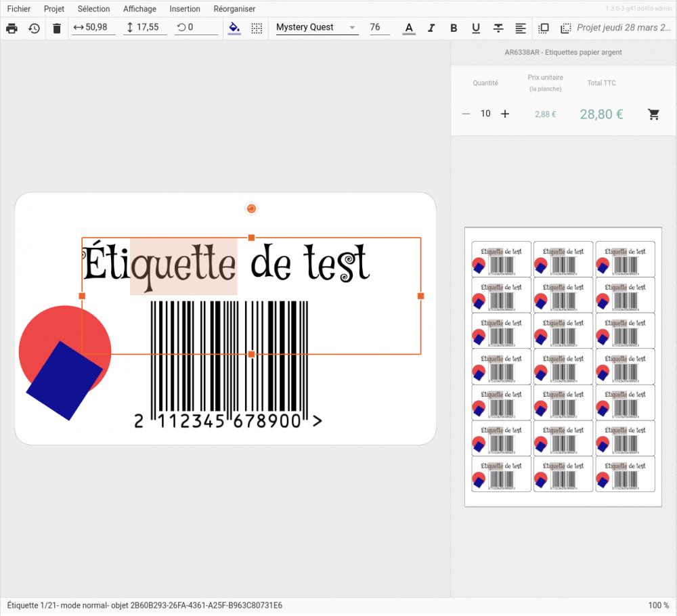The height and width of the screenshot is (616, 677).
Task: Click the solid square with dotted outline icon
Action: (x=544, y=28)
